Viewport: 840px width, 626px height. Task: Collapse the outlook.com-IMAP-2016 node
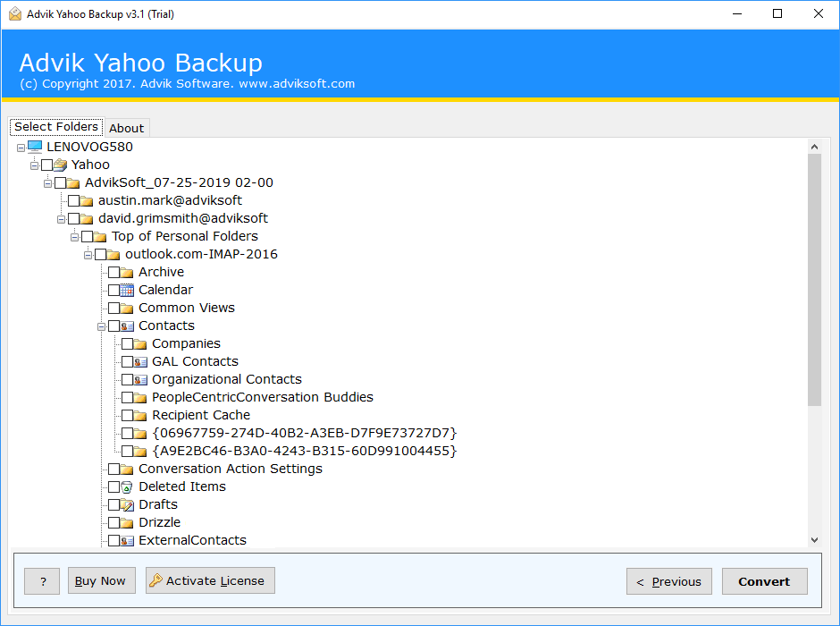(88, 255)
